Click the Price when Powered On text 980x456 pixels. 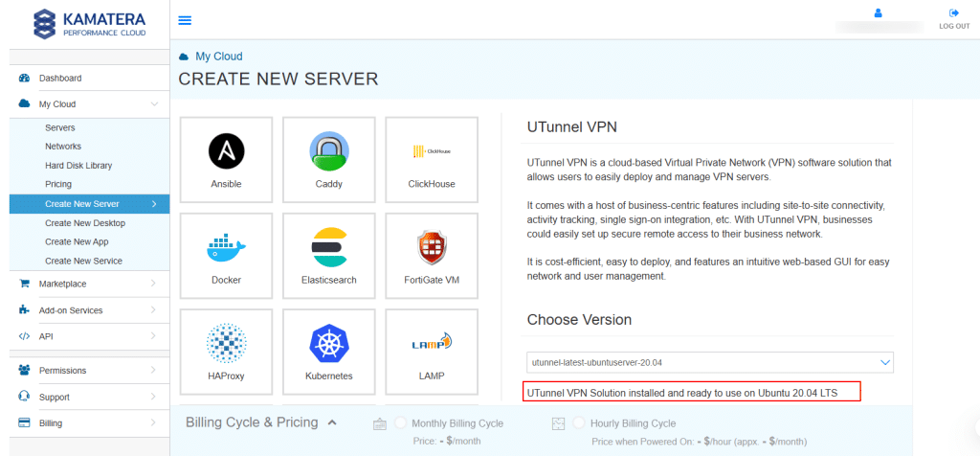(x=700, y=442)
